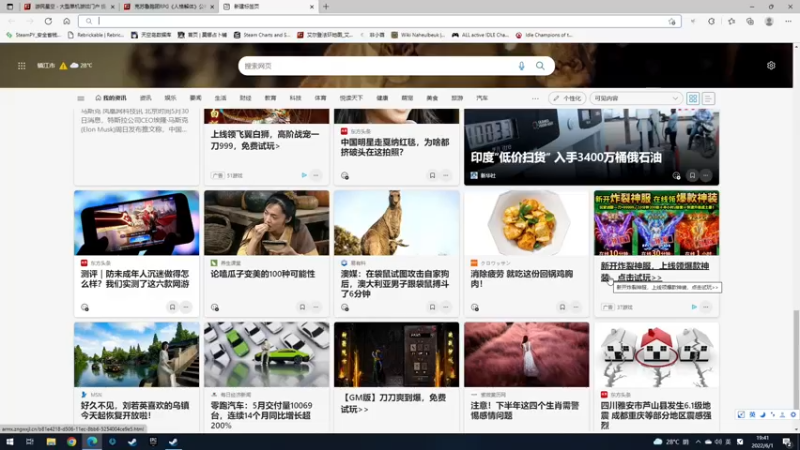Open 论嗑瓜子变美的100种可能性 article
The height and width of the screenshot is (450, 800).
263,274
